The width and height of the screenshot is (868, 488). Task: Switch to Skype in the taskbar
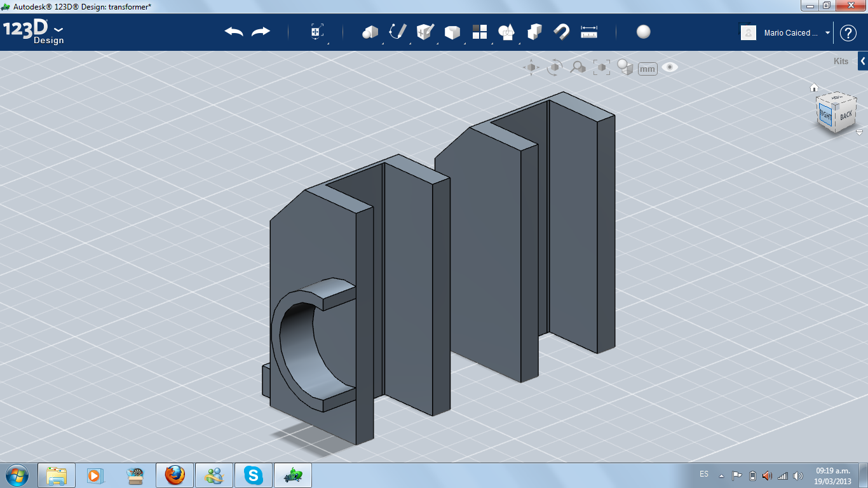tap(254, 475)
